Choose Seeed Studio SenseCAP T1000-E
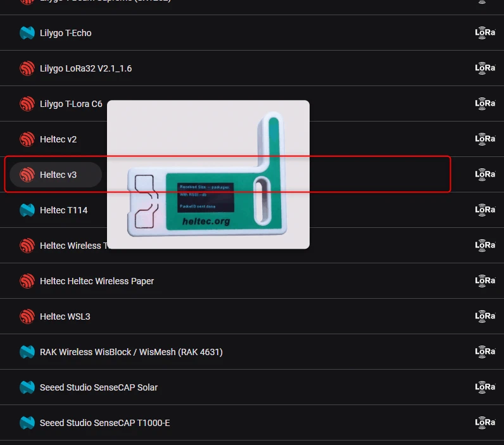 [252, 422]
